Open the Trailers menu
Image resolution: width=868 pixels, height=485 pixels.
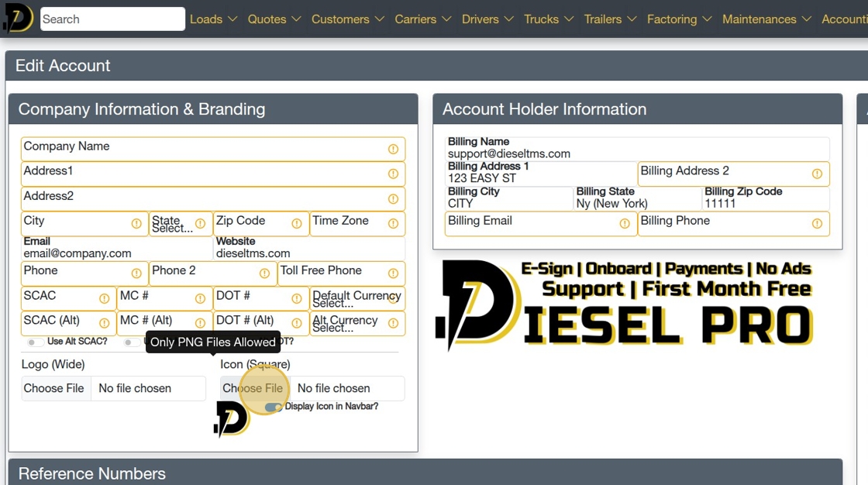[x=610, y=19]
